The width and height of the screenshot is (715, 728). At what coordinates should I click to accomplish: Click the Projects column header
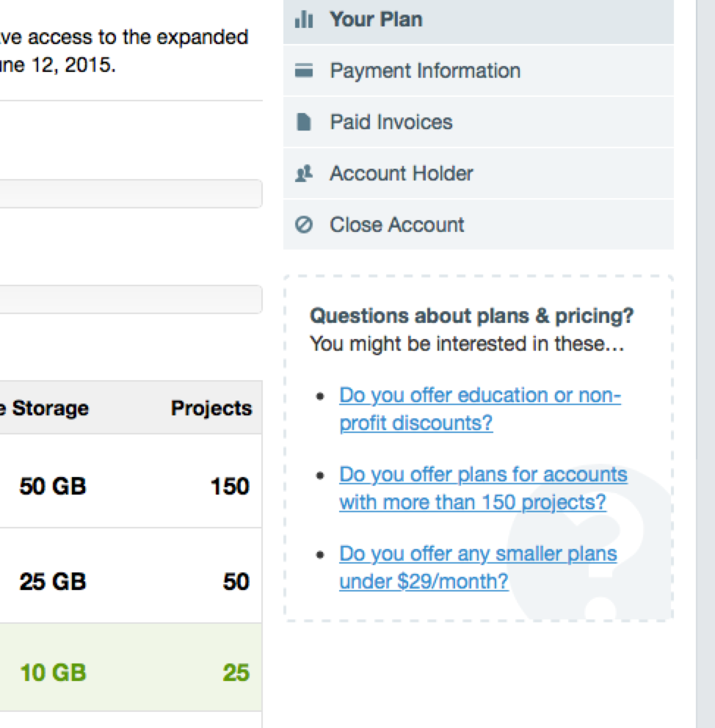[x=211, y=408]
